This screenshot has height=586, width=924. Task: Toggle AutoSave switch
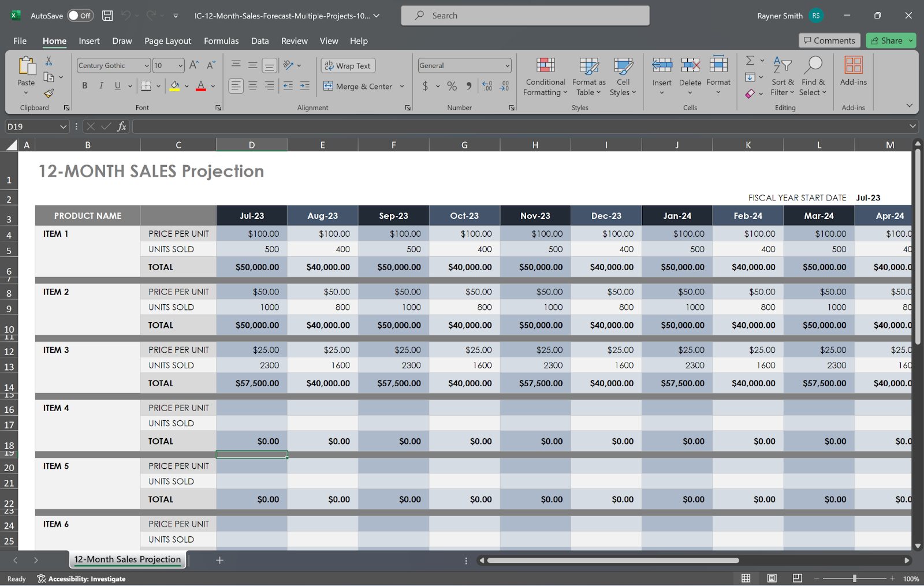80,16
